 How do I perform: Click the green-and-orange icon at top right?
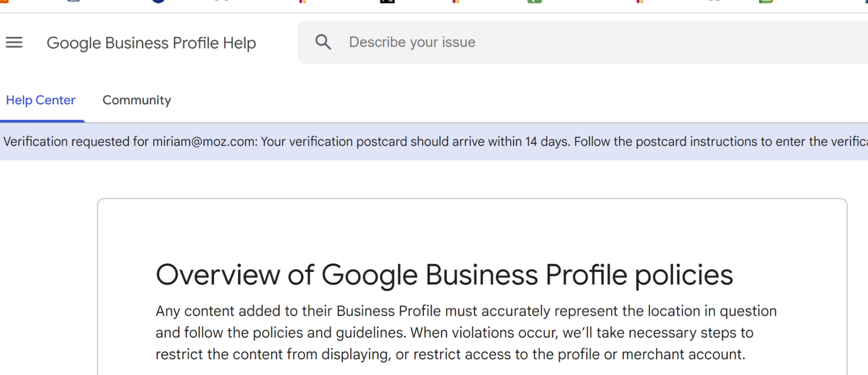click(766, 1)
